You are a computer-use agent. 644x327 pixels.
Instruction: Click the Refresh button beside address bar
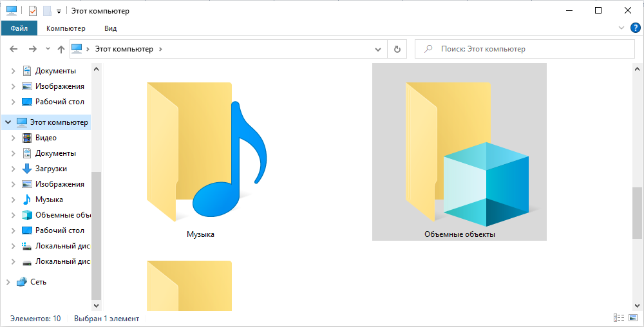point(397,49)
